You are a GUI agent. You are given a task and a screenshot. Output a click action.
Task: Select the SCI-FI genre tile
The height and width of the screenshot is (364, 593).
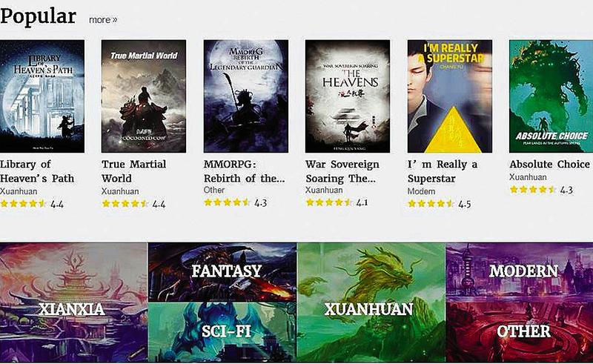pos(222,333)
